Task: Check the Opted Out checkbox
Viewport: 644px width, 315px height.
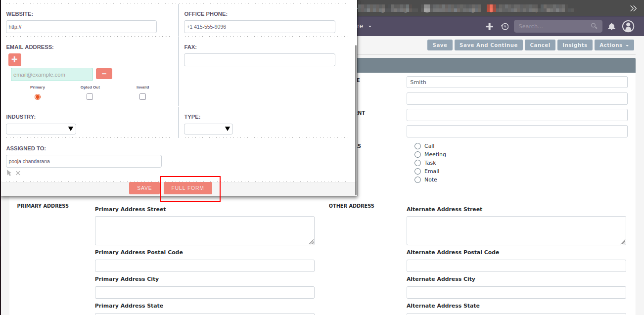Action: click(x=90, y=97)
